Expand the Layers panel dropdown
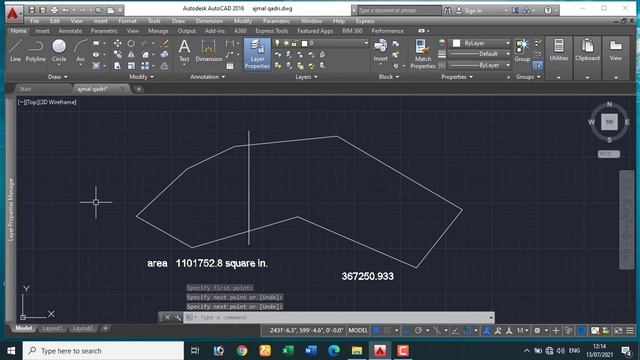640x360 pixels. pos(306,77)
